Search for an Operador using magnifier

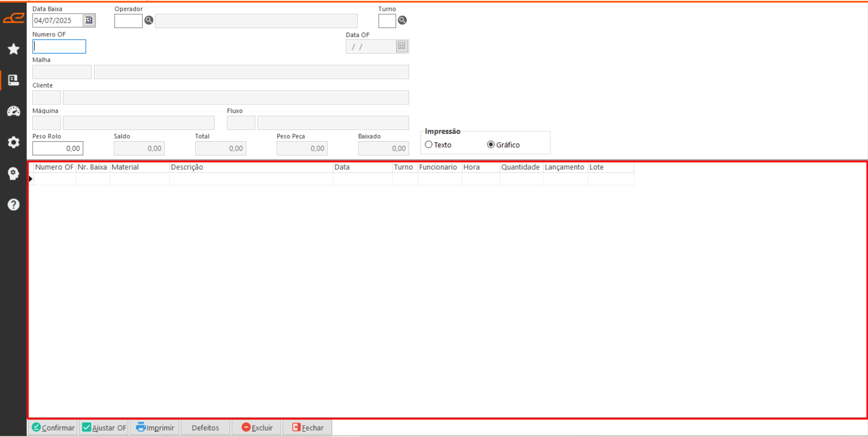pos(149,20)
